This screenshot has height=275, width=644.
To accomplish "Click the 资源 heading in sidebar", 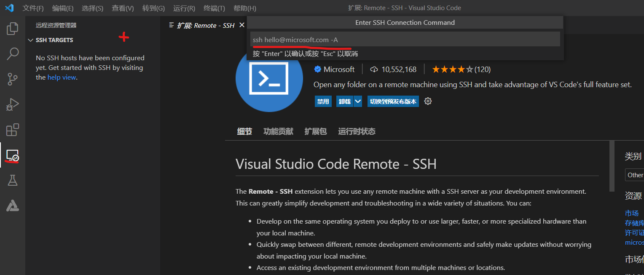I will coord(633,195).
